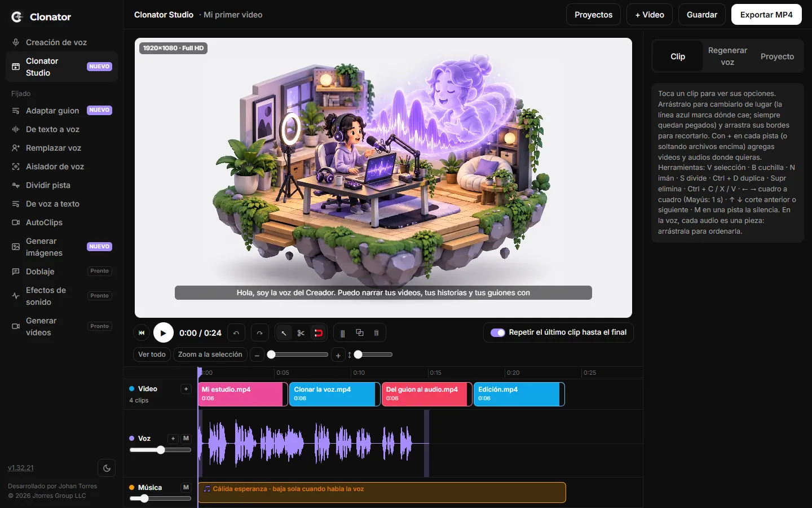Adjust the horizontal timeline zoom slider
The image size is (812, 508).
point(298,354)
